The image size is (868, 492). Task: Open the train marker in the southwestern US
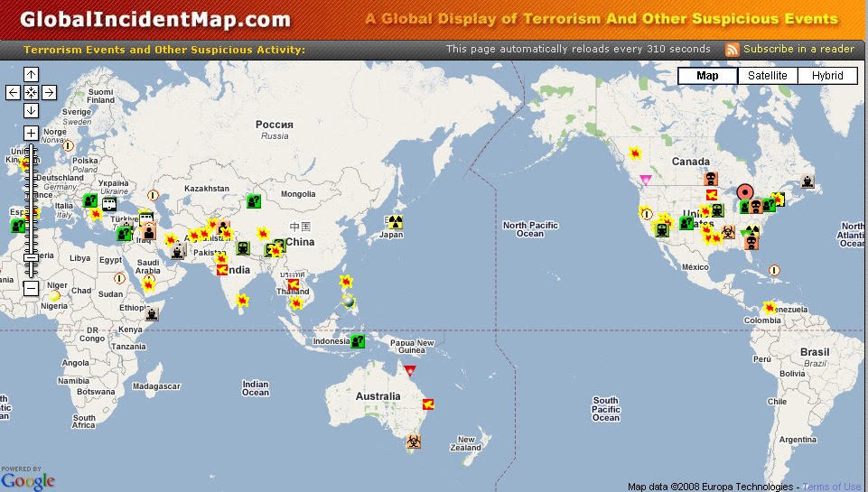click(x=661, y=229)
